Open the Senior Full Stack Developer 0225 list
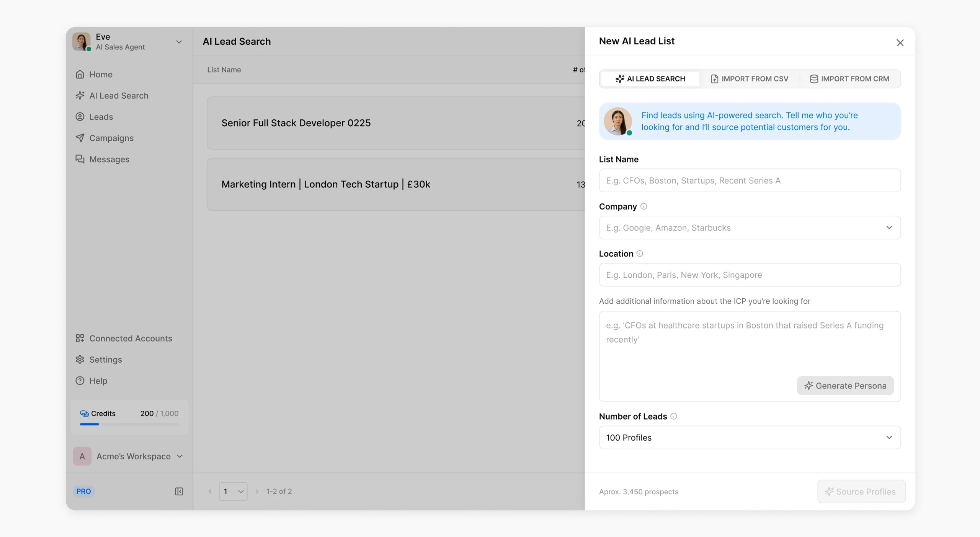Viewport: 980px width, 537px height. [396, 123]
